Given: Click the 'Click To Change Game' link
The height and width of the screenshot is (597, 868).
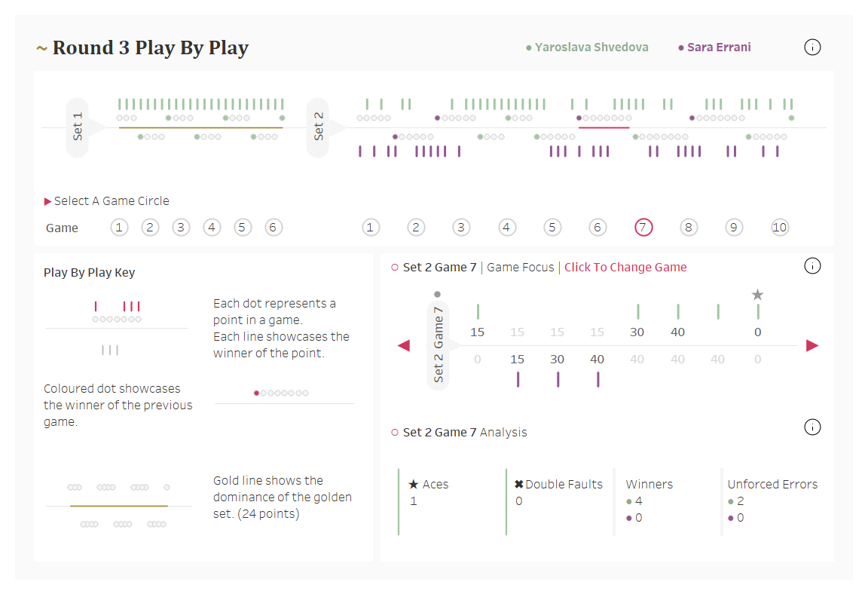Looking at the screenshot, I should click(625, 267).
